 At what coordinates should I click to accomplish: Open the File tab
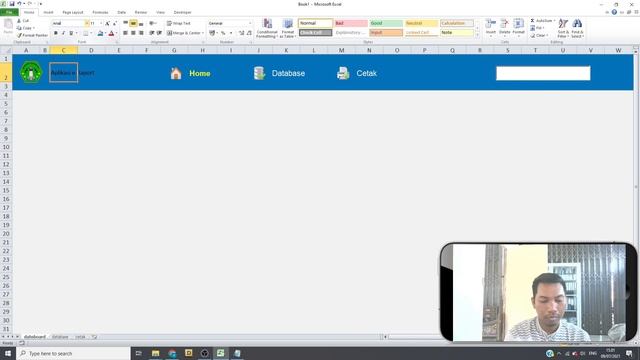9,12
